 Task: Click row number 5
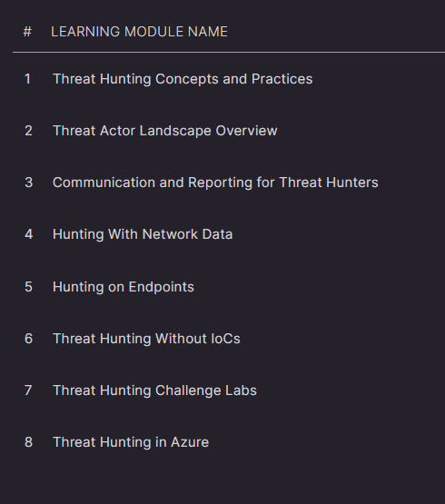(x=29, y=287)
